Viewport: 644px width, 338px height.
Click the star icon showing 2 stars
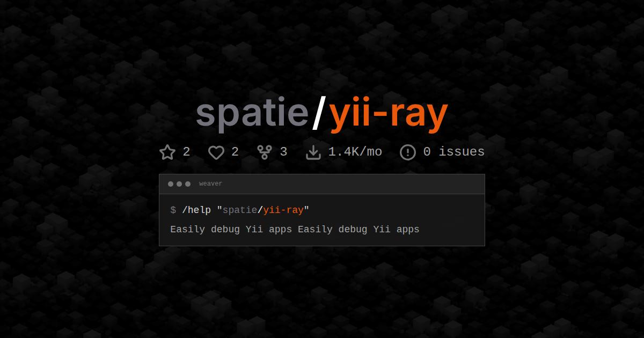pyautogui.click(x=168, y=152)
